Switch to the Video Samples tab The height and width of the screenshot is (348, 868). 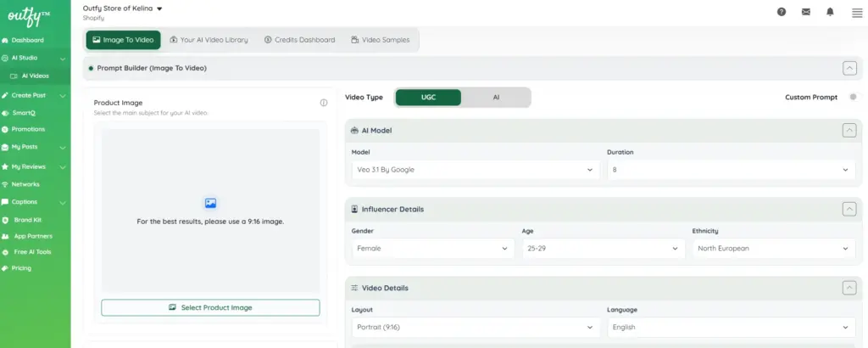381,40
